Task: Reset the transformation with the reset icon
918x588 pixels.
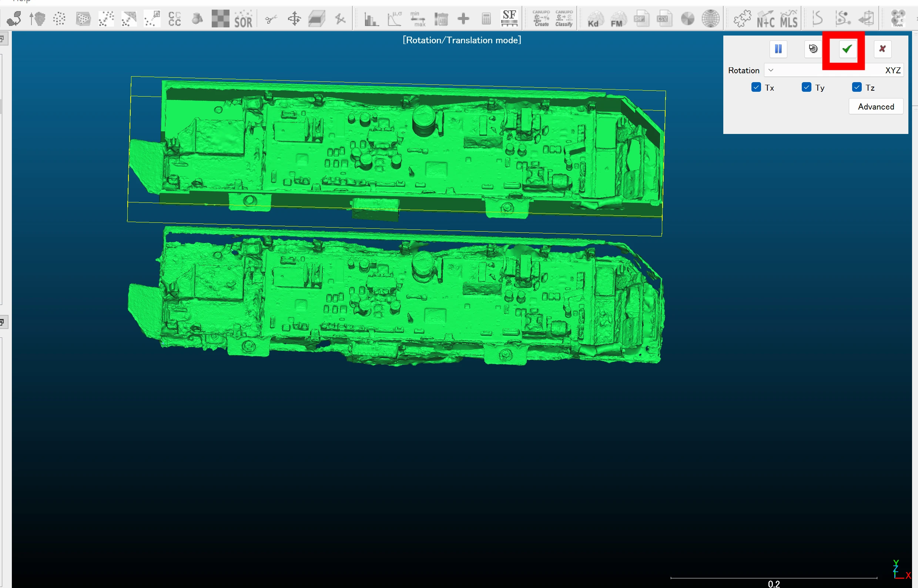Action: coord(813,49)
